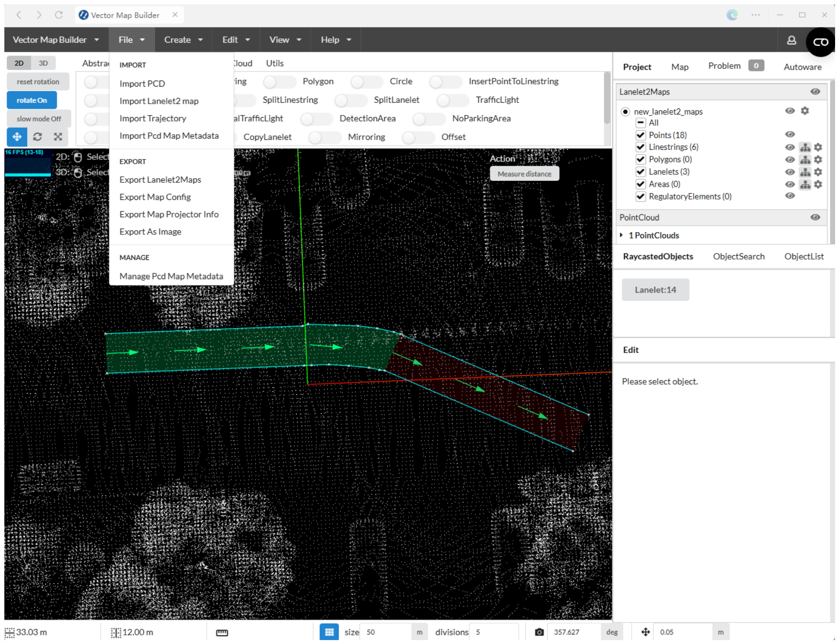Toggle the Circle creation switch

point(366,81)
